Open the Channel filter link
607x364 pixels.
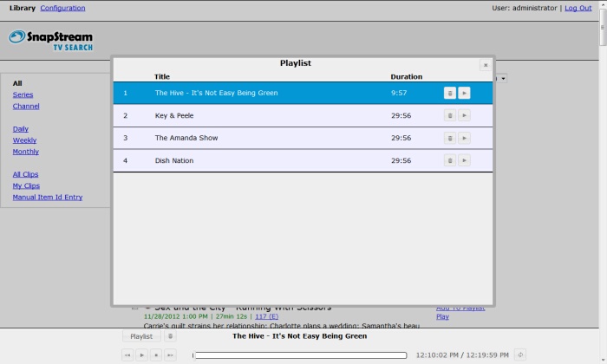26,107
